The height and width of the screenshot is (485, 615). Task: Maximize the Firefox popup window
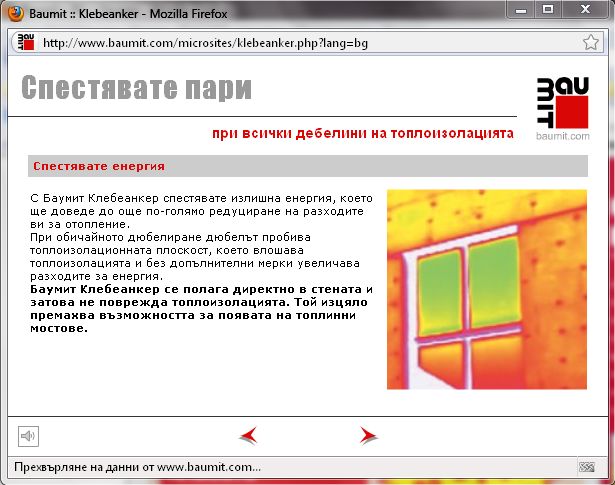point(548,10)
